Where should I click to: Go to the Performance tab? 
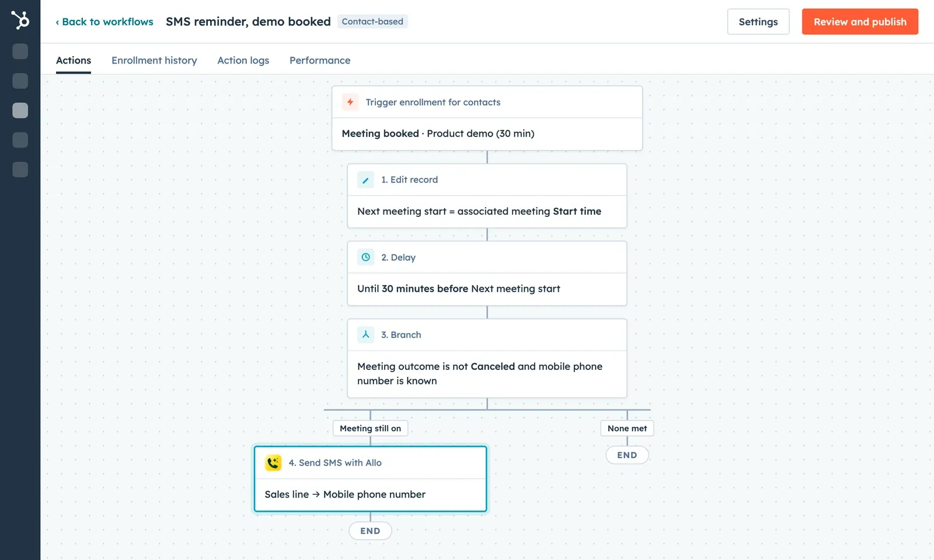pyautogui.click(x=320, y=61)
